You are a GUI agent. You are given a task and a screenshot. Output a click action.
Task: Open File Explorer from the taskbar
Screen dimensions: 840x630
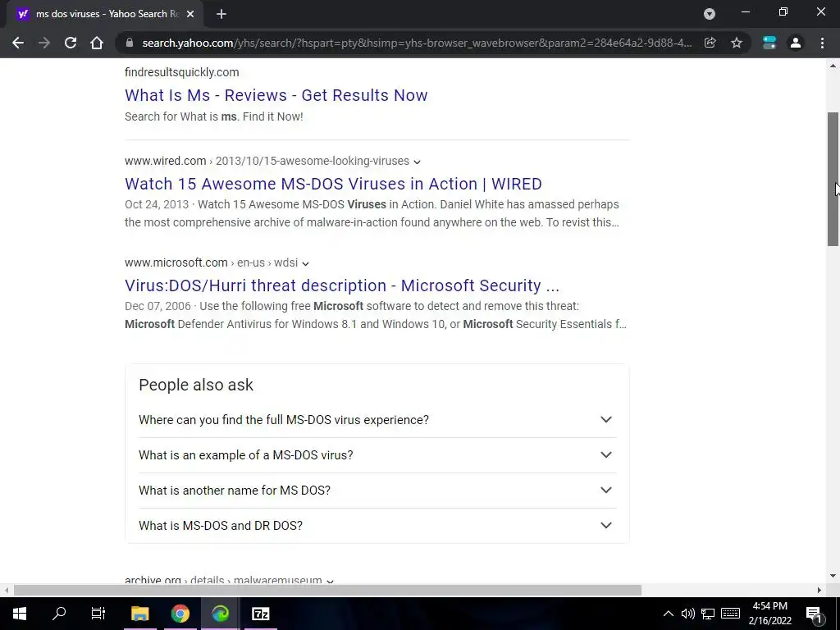[x=139, y=614]
